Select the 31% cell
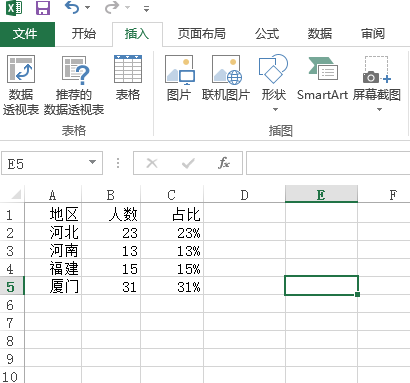 [x=172, y=286]
